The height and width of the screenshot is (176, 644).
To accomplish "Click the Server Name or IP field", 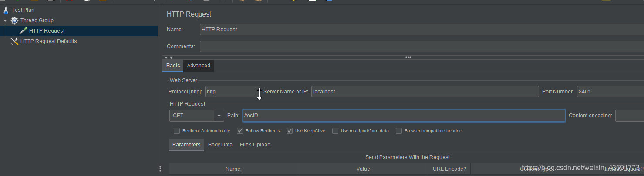I will (x=425, y=92).
